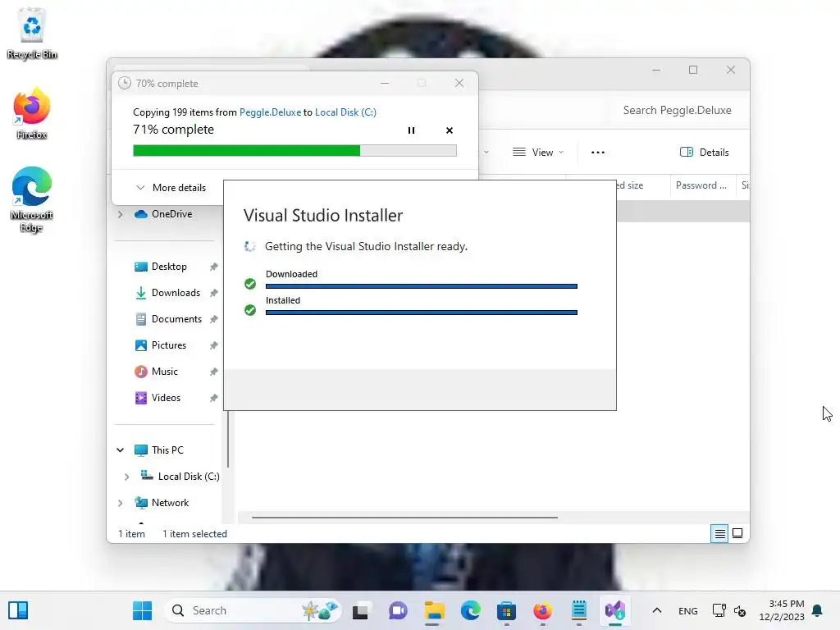
Task: Open the View dropdown in File Explorer
Action: tap(538, 152)
